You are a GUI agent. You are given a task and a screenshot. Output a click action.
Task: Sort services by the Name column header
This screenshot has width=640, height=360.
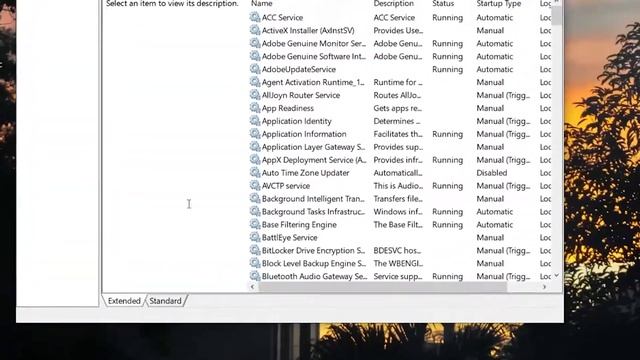point(261,4)
